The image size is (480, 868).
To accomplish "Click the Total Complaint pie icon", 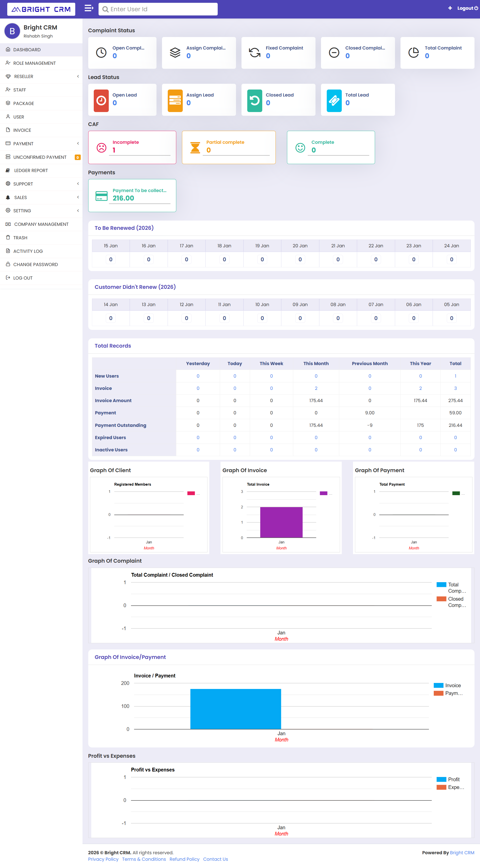I will [x=414, y=53].
